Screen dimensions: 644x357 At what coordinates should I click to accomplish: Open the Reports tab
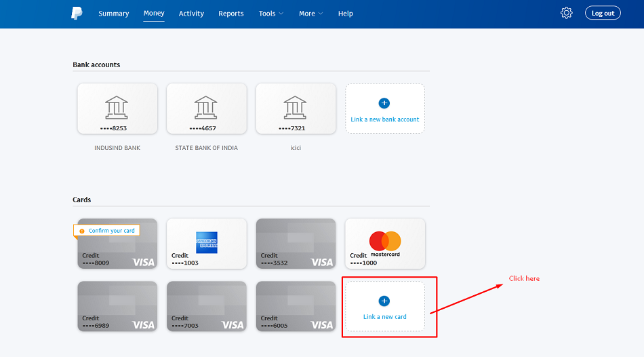[230, 14]
